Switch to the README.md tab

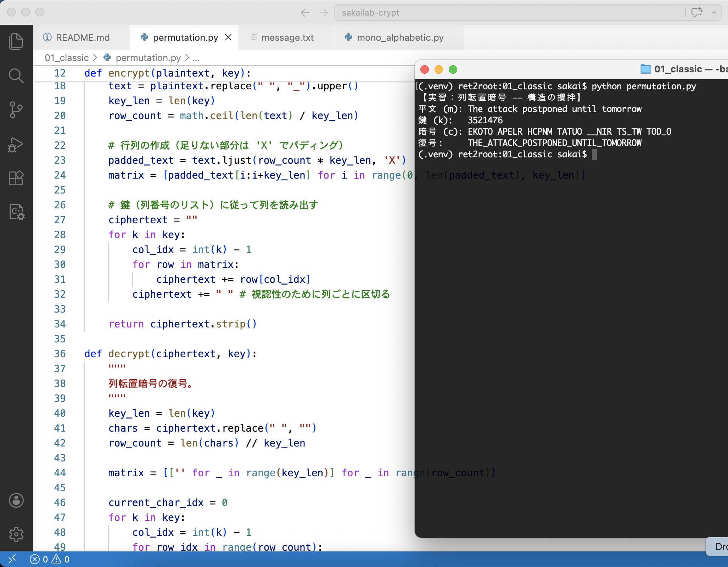[x=83, y=38]
